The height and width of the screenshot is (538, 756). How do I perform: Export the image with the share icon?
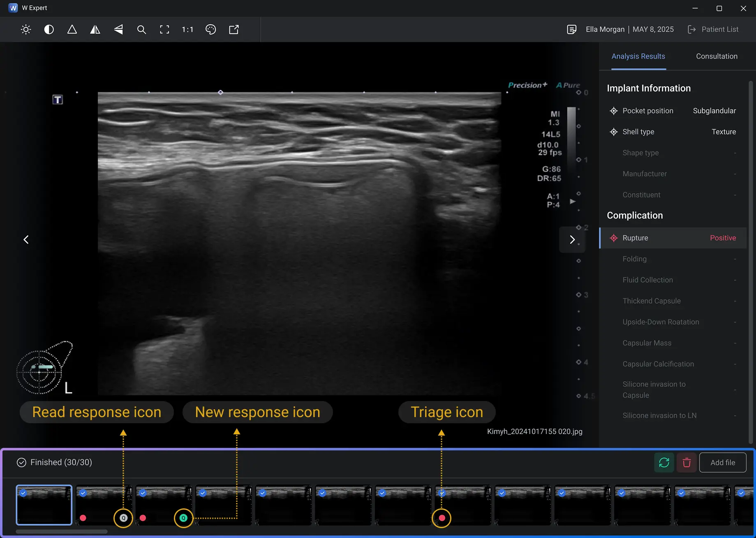[x=234, y=29]
